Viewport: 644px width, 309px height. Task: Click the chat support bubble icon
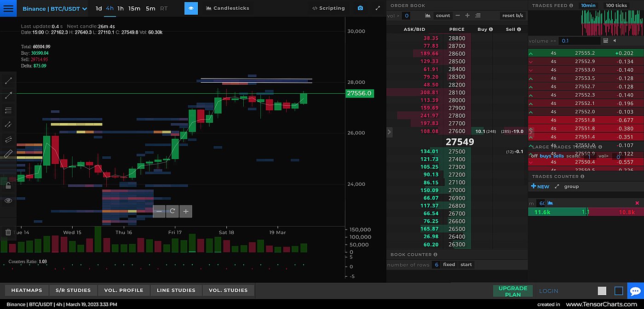635,291
